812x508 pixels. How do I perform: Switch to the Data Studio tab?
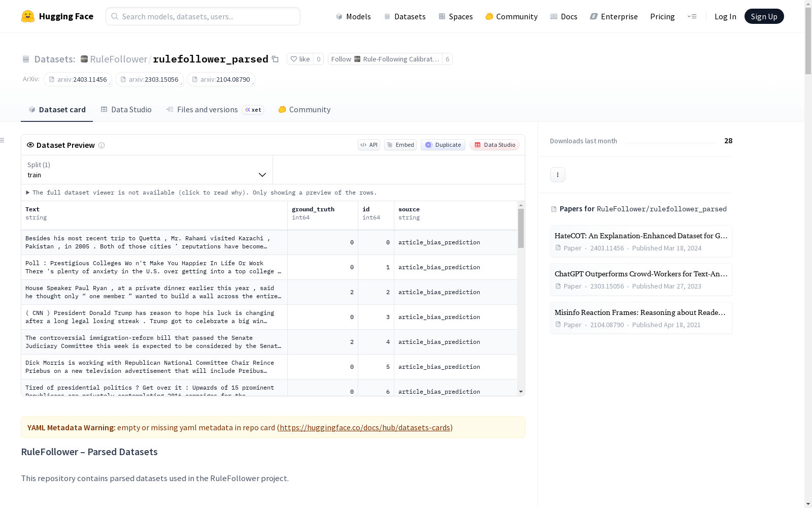click(x=126, y=110)
